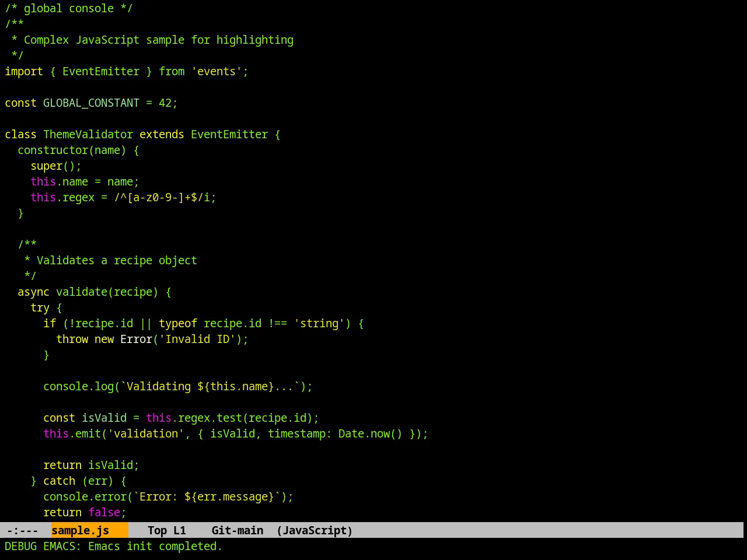747x560 pixels.
Task: Click the Top position indicator in mode line
Action: click(157, 530)
